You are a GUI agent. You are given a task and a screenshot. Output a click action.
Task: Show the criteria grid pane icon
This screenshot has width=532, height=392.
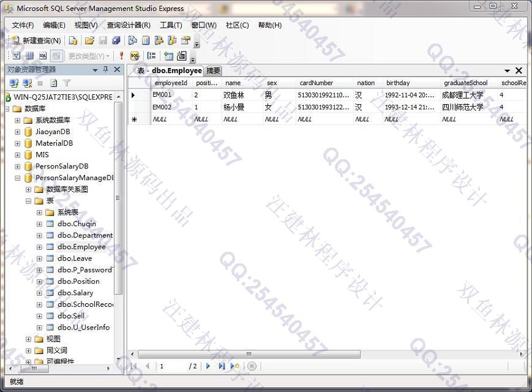[29, 56]
